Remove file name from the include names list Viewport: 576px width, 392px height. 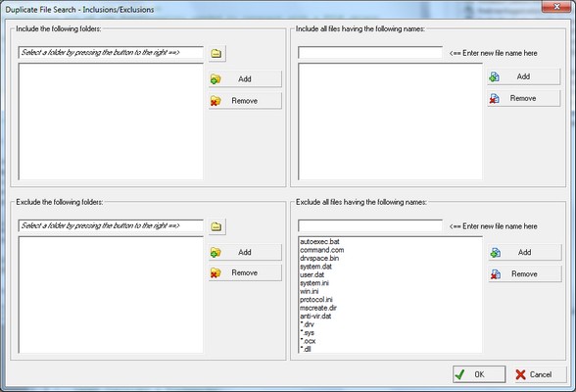coord(524,98)
